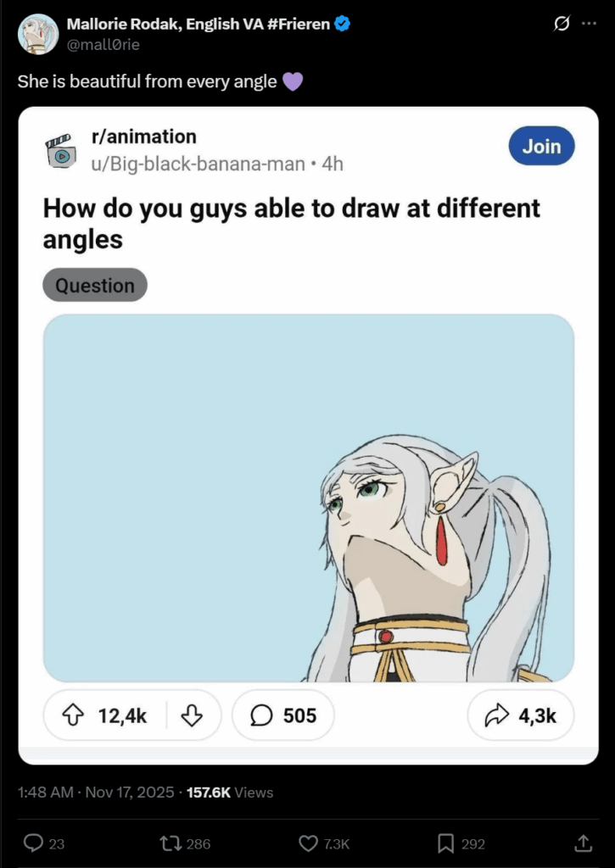Click Mallorie Rodak's profile avatar
The image size is (615, 868).
[x=37, y=35]
